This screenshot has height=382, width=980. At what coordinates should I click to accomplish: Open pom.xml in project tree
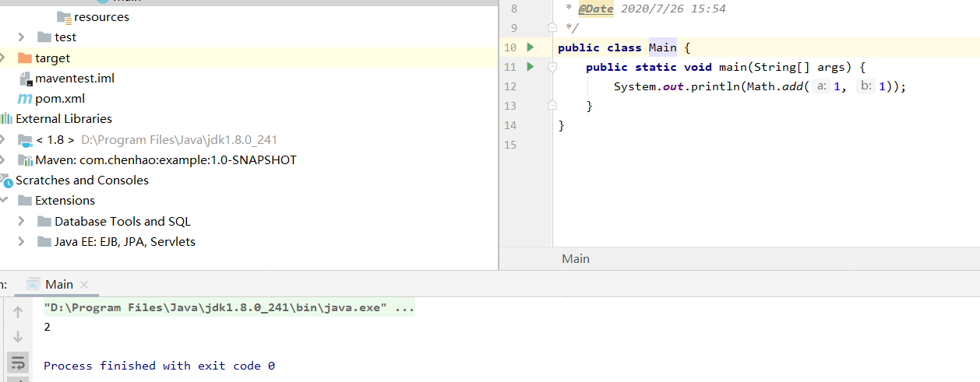(x=60, y=99)
